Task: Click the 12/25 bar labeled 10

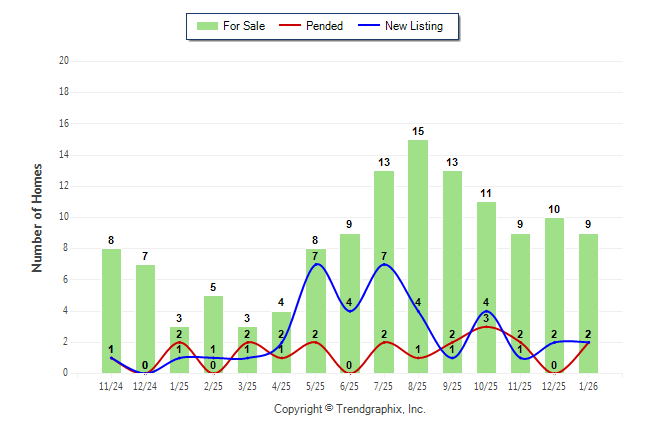Action: click(554, 295)
